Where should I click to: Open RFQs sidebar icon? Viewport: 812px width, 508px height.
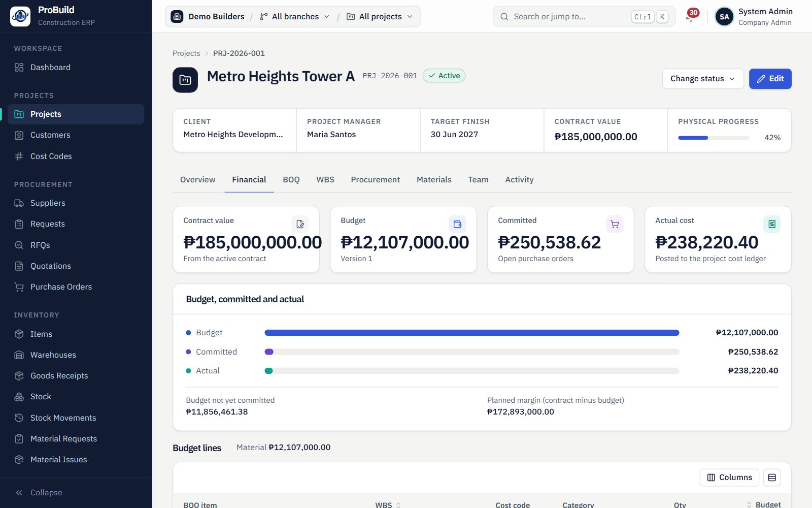click(x=19, y=245)
